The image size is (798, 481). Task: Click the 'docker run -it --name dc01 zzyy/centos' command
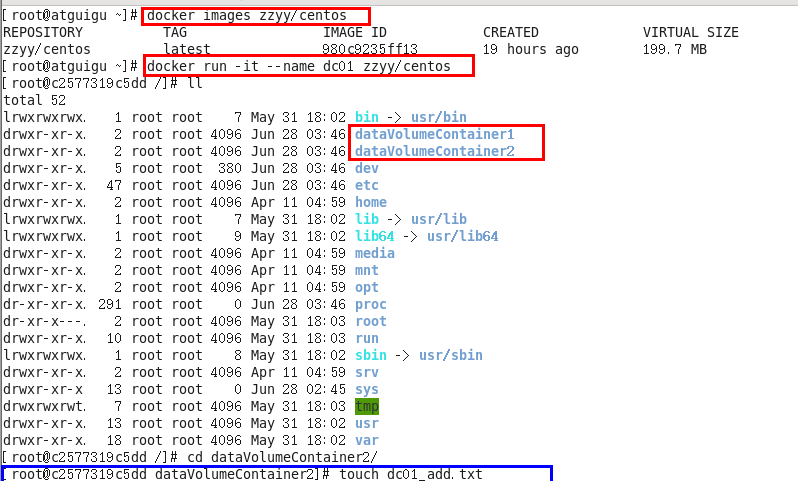[x=299, y=66]
